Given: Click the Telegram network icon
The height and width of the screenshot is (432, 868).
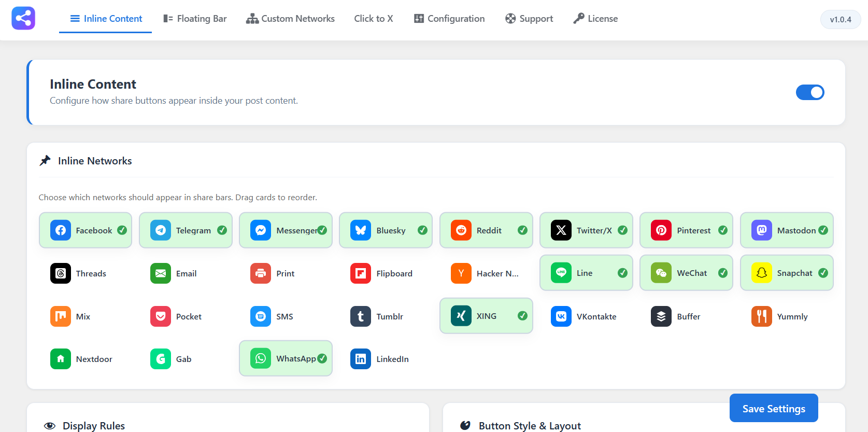Looking at the screenshot, I should (x=161, y=230).
